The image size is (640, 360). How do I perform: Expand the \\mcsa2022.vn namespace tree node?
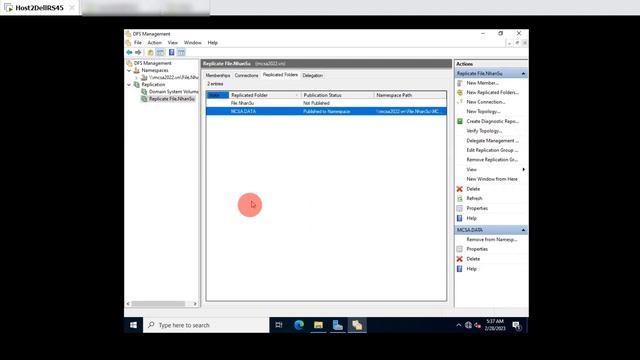pos(137,77)
